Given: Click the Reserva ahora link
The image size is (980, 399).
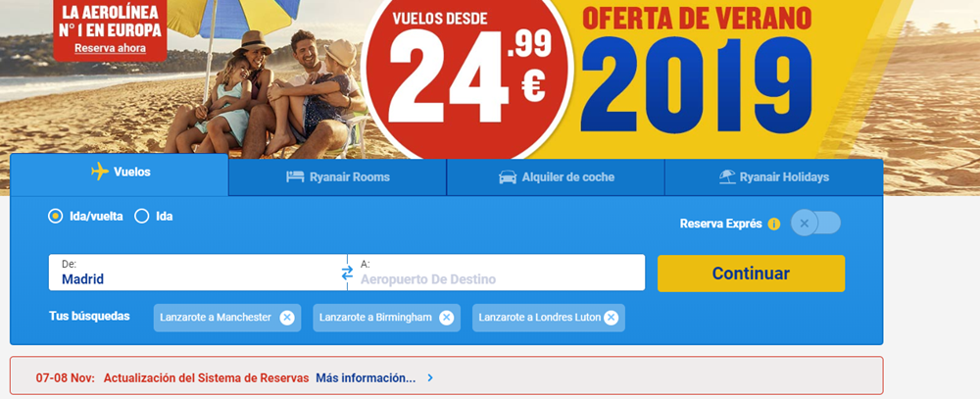Looking at the screenshot, I should [x=110, y=48].
